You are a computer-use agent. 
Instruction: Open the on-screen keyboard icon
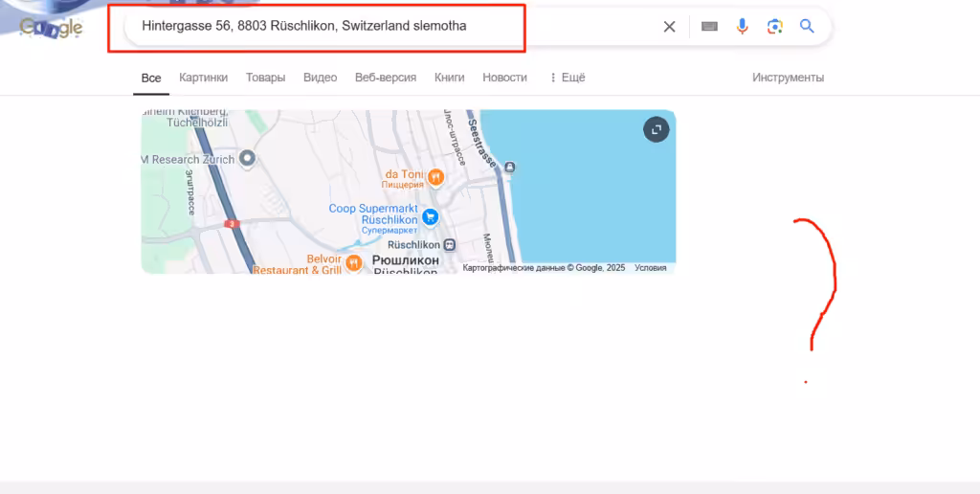pos(709,27)
